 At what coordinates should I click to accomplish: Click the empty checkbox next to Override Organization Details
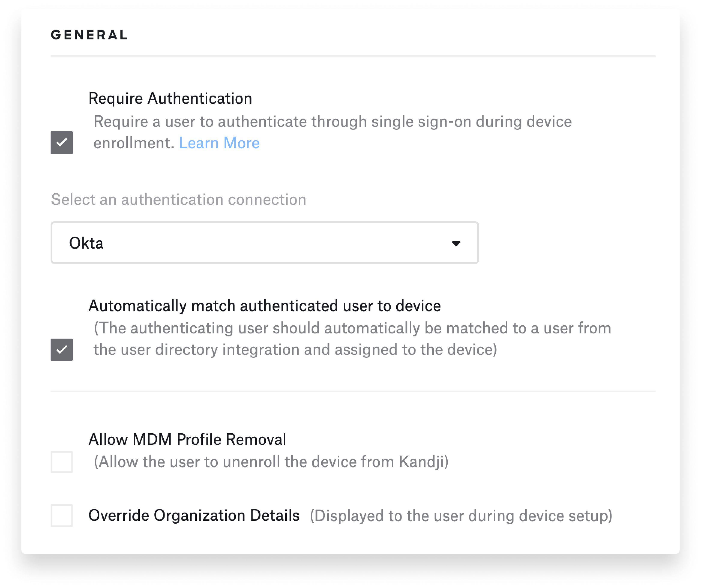pos(61,515)
